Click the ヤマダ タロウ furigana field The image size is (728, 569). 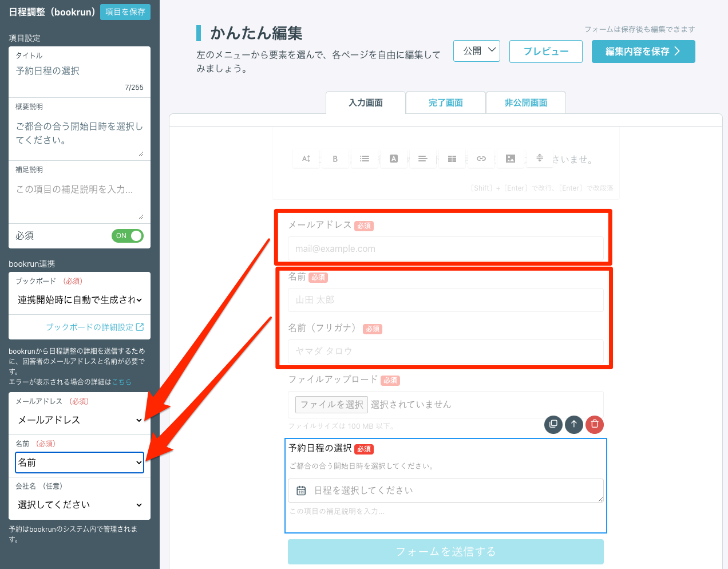tap(446, 351)
